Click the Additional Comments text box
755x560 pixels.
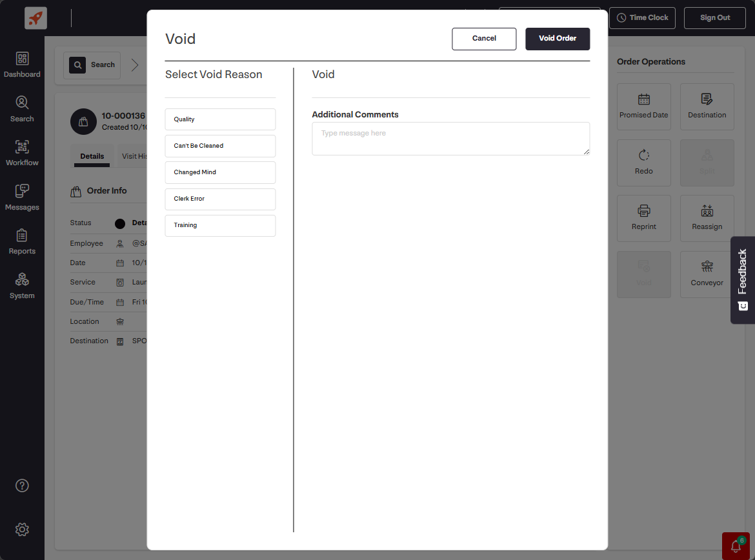[x=450, y=139]
